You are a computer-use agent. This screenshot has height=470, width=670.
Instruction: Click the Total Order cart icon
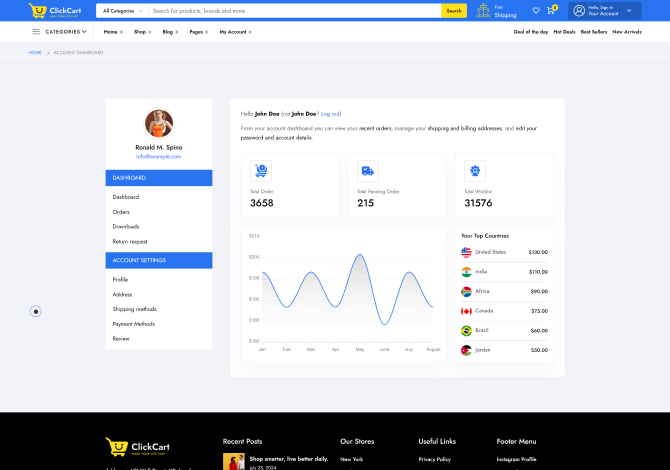point(260,171)
